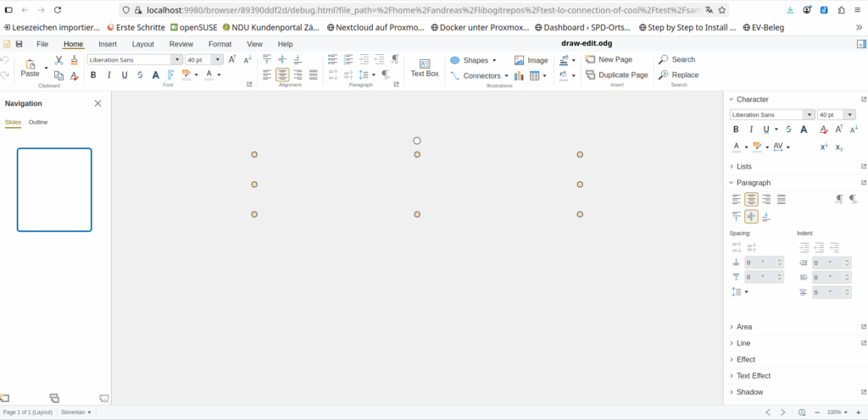Open the File menu
Screen dimensions: 868x420
pyautogui.click(x=42, y=44)
